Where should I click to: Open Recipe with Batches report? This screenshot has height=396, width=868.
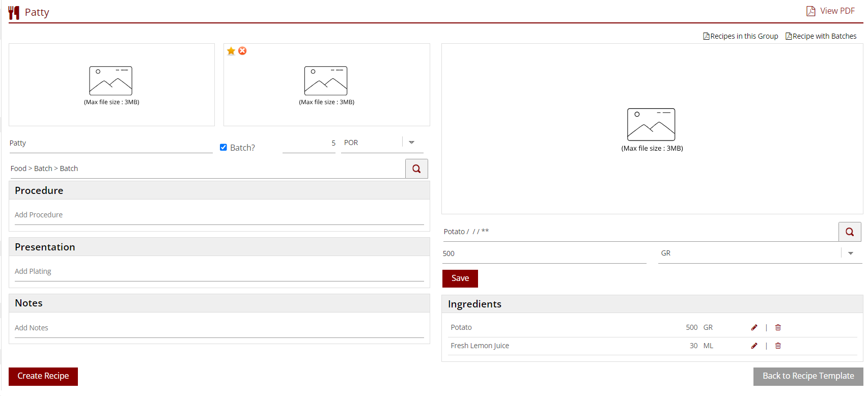821,36
